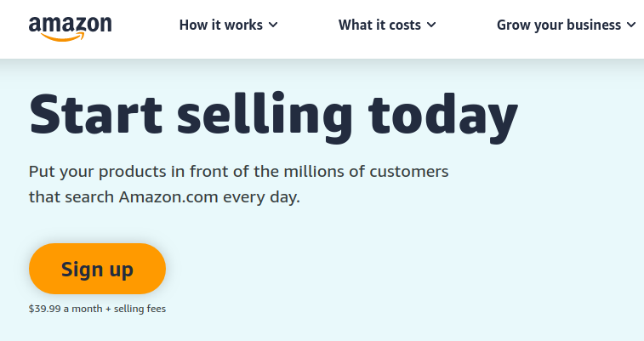Click the word "today" in the headline
Image resolution: width=644 pixels, height=341 pixels.
coord(443,117)
